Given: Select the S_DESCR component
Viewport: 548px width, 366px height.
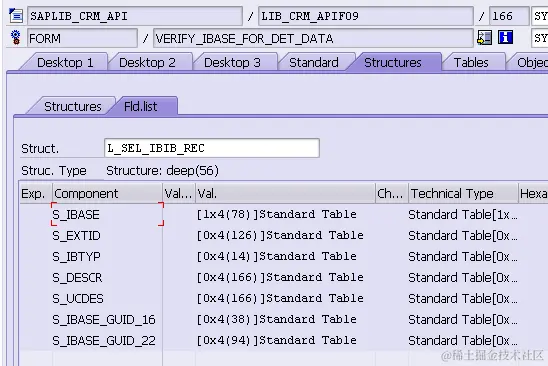Looking at the screenshot, I should 107,277.
